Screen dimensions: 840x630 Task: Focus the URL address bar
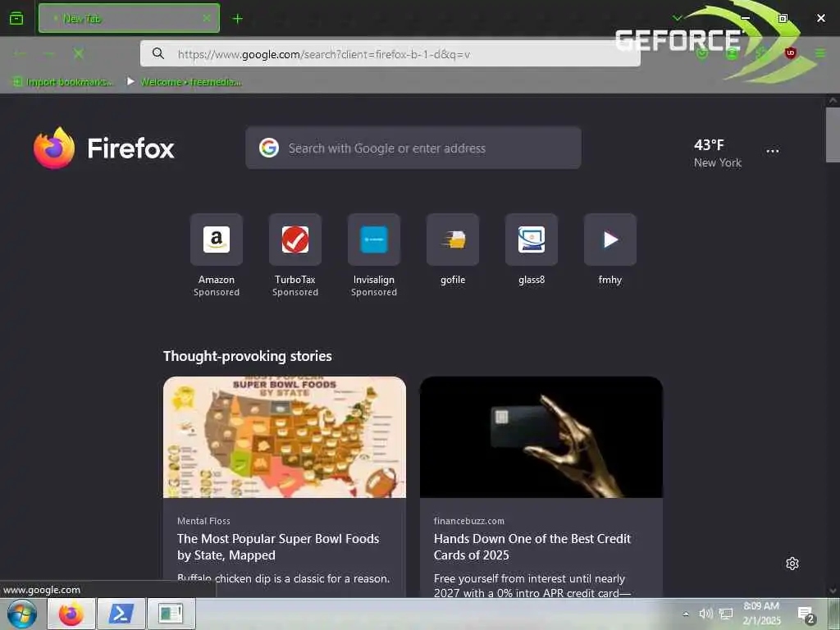pos(390,53)
